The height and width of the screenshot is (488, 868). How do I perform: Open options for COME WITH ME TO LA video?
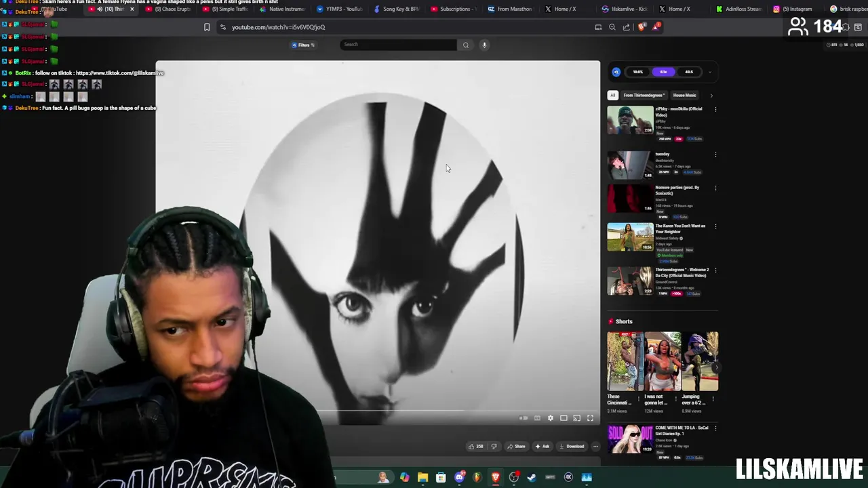[x=715, y=428]
